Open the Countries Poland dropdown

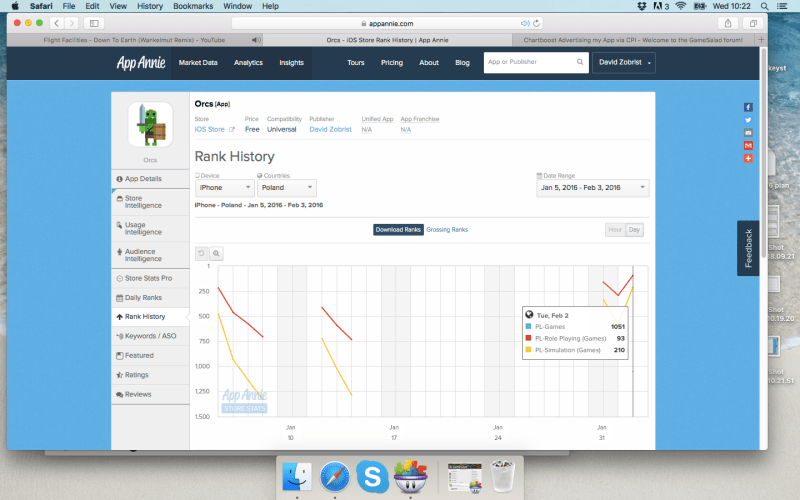(x=287, y=188)
